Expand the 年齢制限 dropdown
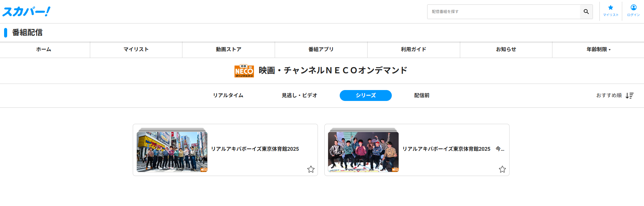The height and width of the screenshot is (206, 644). tap(598, 49)
